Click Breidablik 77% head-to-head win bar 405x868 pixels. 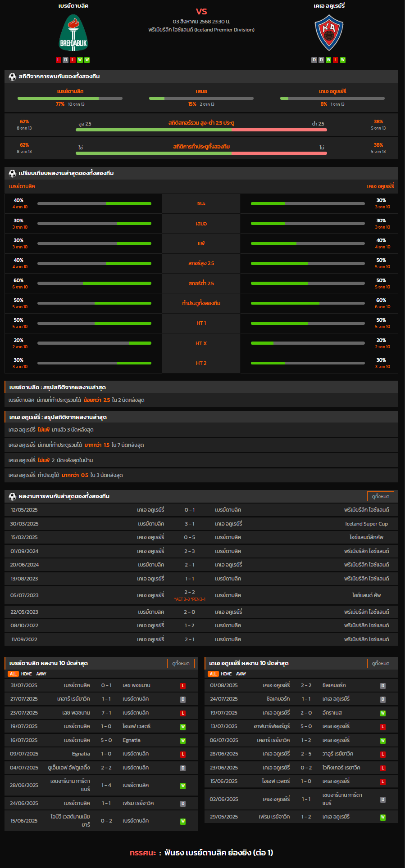pos(70,98)
